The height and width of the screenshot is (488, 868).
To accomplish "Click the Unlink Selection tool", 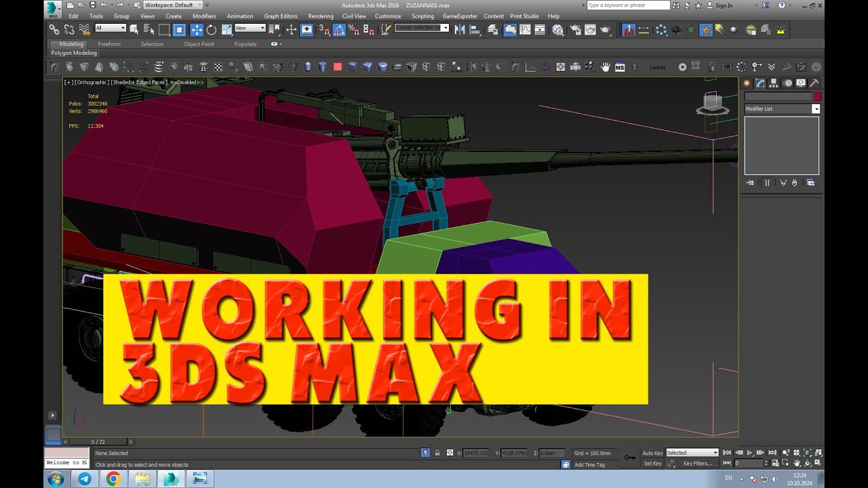I will tap(69, 30).
